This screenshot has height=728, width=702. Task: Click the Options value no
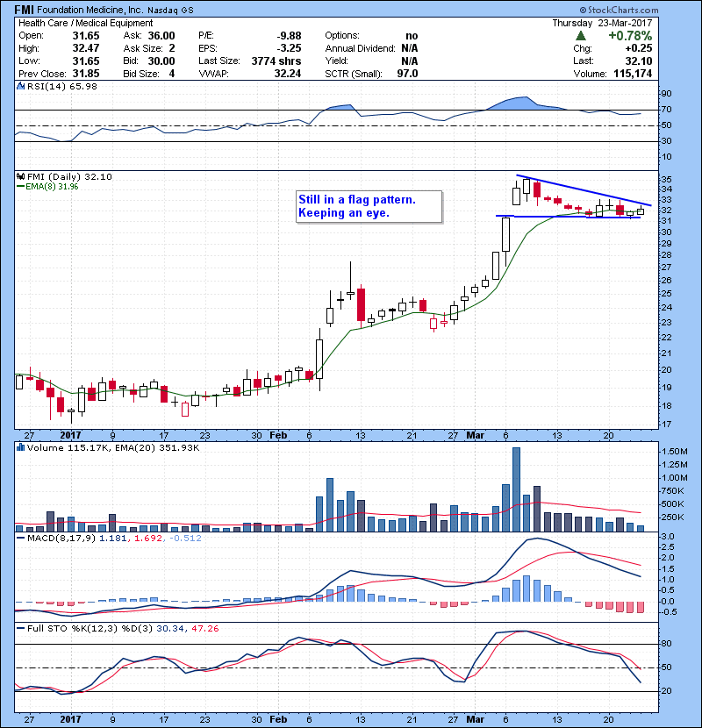tap(412, 36)
